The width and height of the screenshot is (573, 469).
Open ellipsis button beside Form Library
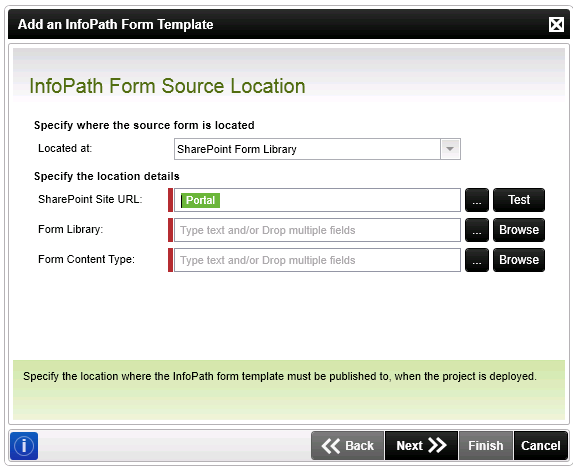(477, 230)
